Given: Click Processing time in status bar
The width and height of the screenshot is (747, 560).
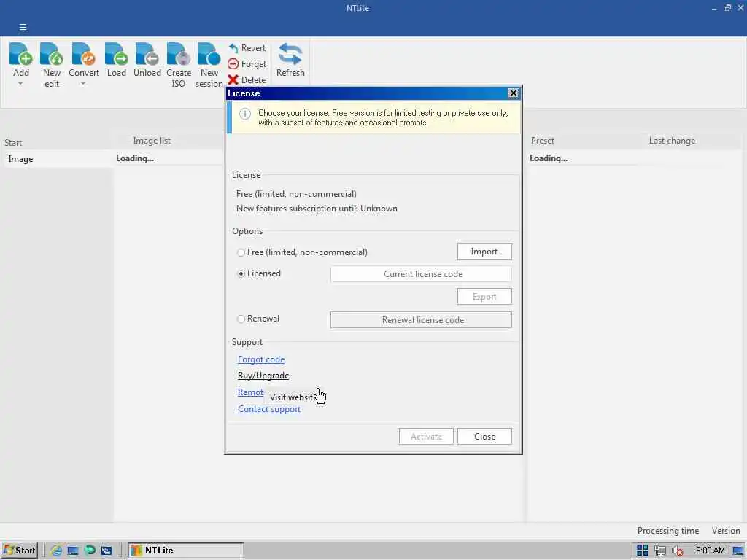Looking at the screenshot, I should coord(668,531).
